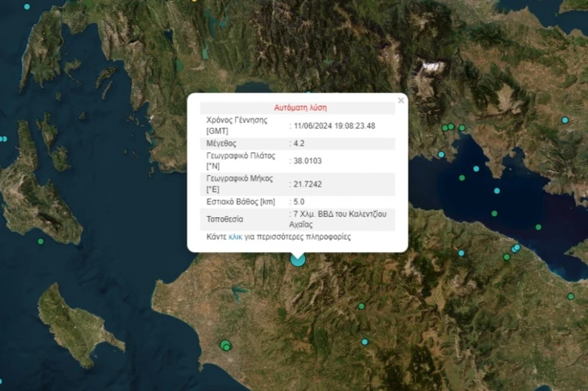The height and width of the screenshot is (391, 588).
Task: Click the 'Τοποθεσία' location row in the popup
Action: pyautogui.click(x=225, y=219)
